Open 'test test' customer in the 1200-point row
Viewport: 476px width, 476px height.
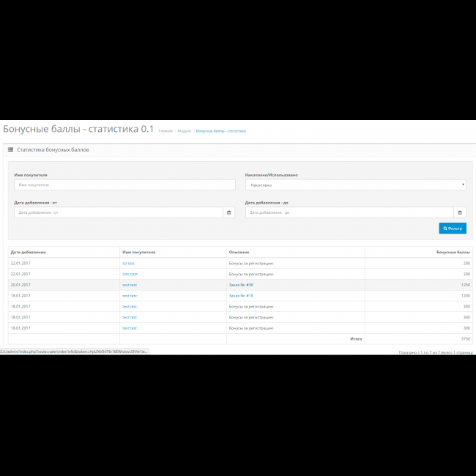(x=130, y=296)
